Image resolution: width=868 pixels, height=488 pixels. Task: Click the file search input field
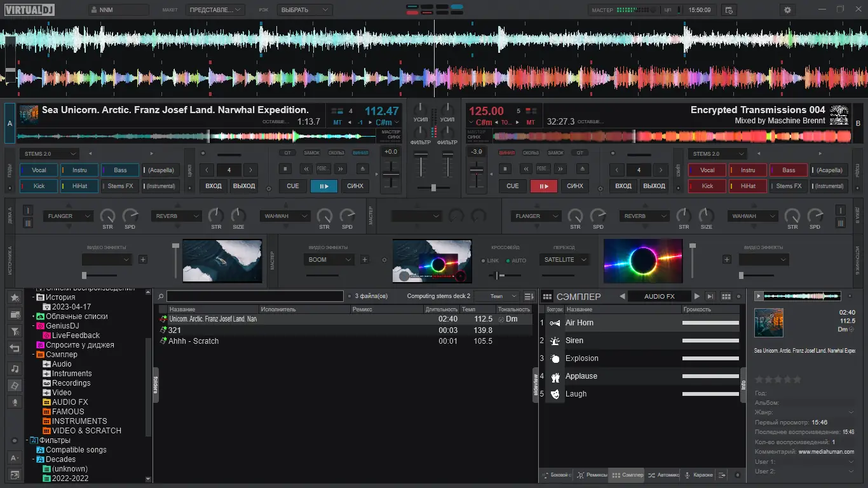pyautogui.click(x=254, y=296)
